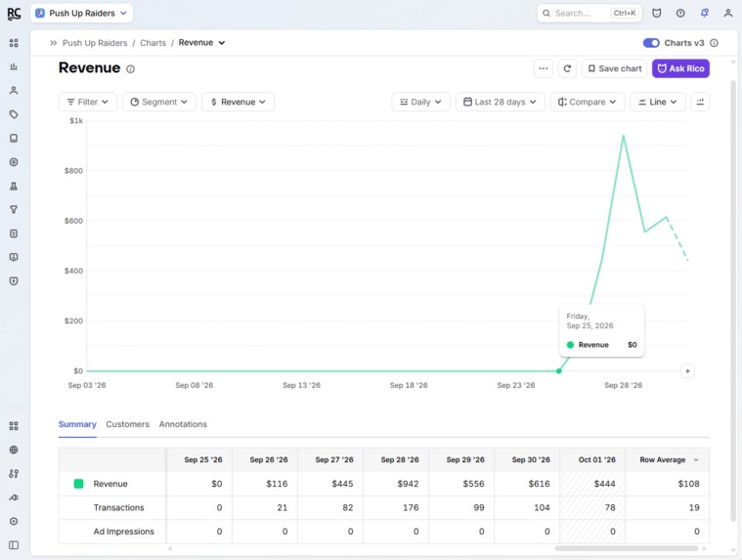Open the lower apps grid icon in sidebar
The height and width of the screenshot is (560, 742).
tap(14, 426)
